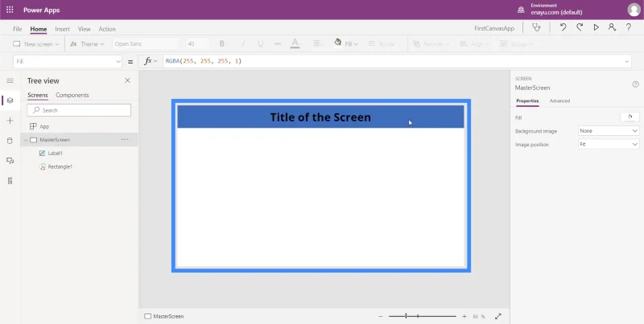Open the Border dropdown
Viewport: 644px width, 324px height.
coord(385,44)
